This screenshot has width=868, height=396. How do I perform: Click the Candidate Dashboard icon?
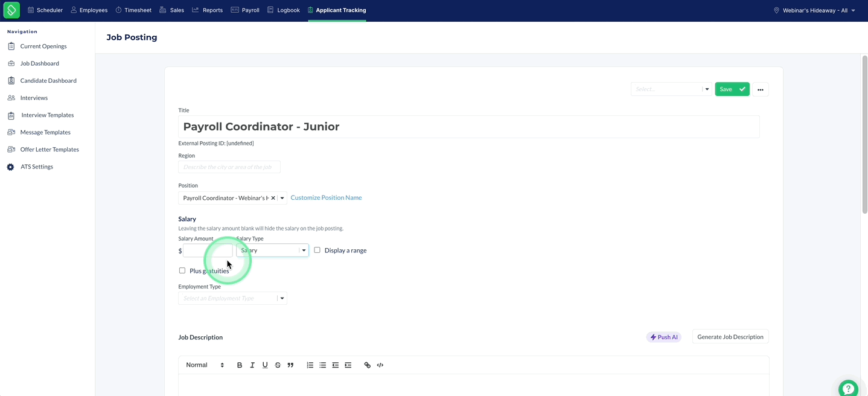(11, 80)
